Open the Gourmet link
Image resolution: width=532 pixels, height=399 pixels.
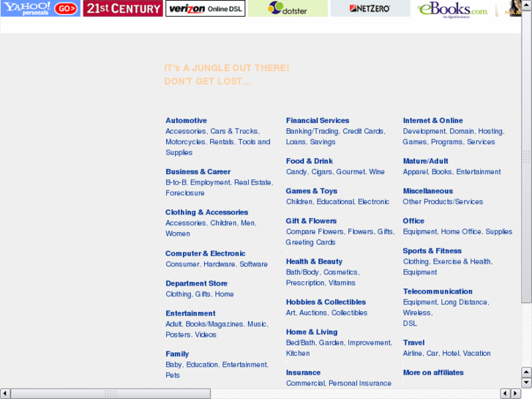(351, 172)
